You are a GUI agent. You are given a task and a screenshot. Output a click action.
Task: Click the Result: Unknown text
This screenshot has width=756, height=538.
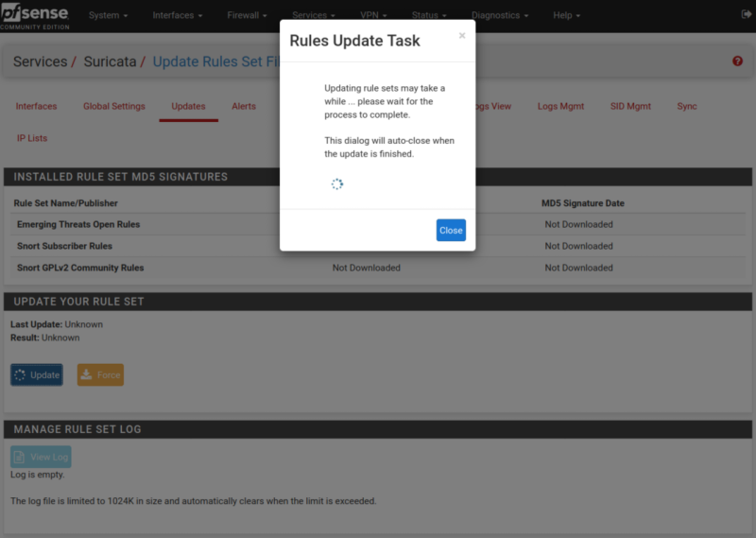tap(44, 338)
